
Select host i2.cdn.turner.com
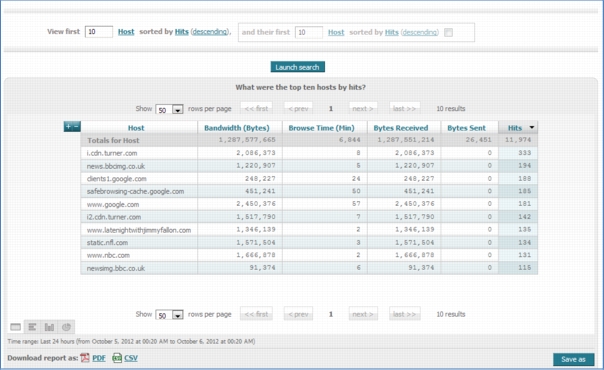114,217
